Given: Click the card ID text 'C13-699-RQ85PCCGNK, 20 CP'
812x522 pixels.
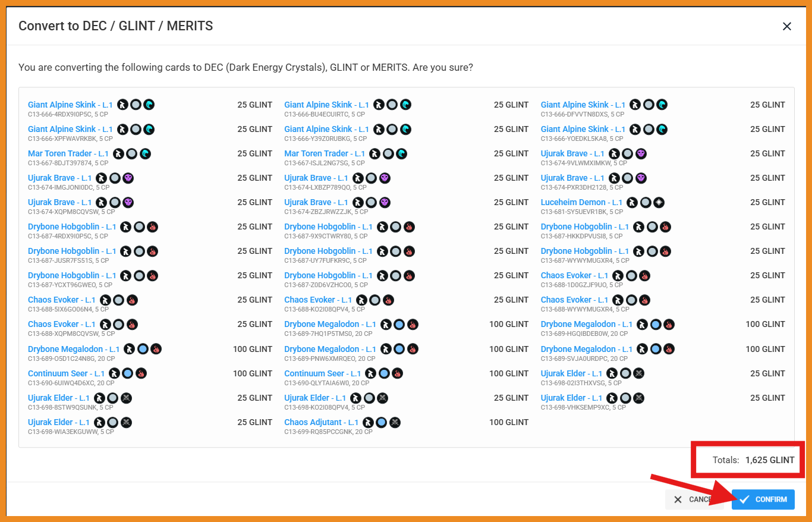Looking at the screenshot, I should tap(328, 432).
